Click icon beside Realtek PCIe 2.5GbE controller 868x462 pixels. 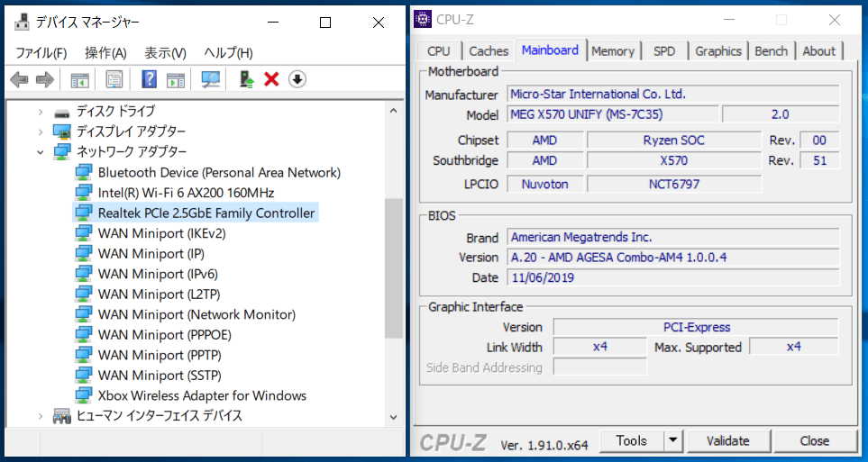click(x=84, y=213)
